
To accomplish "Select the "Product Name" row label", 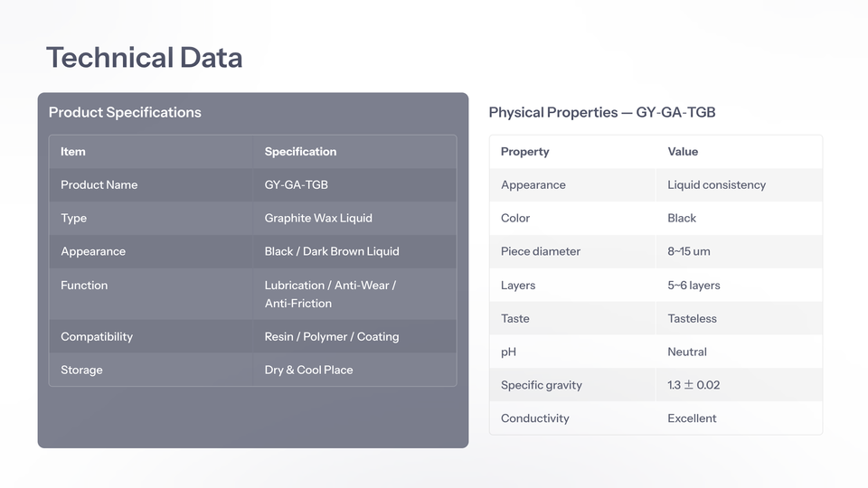I will pos(99,185).
